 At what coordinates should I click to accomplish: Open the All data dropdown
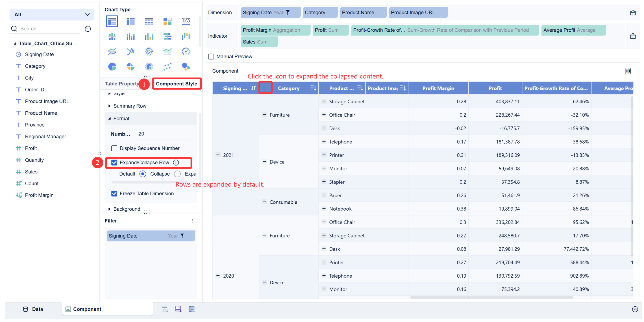point(52,15)
